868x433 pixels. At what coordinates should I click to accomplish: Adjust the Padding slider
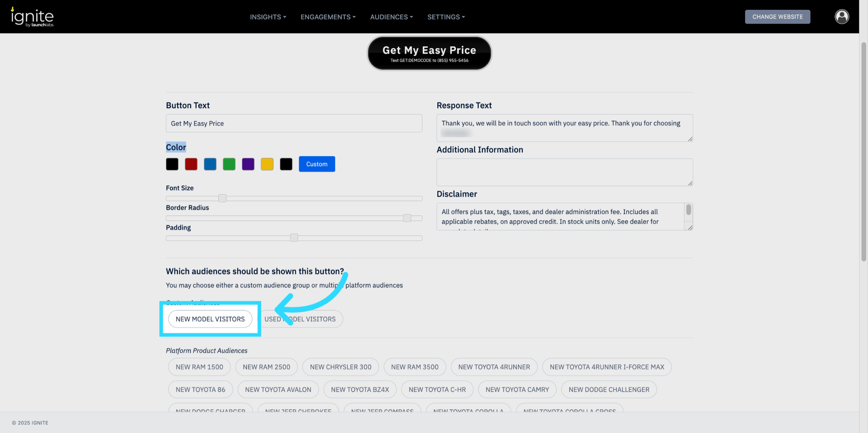[x=294, y=238]
